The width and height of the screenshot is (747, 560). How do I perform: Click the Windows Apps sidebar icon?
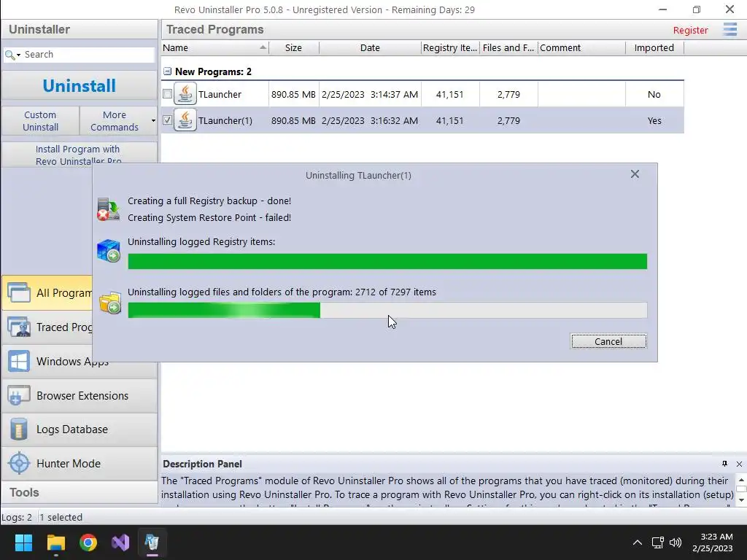click(19, 362)
